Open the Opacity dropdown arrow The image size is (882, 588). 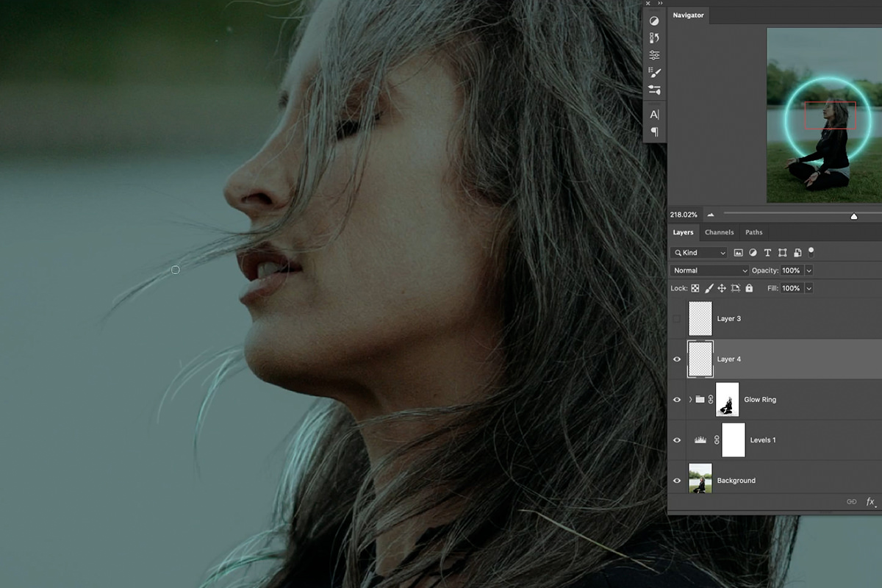click(808, 270)
